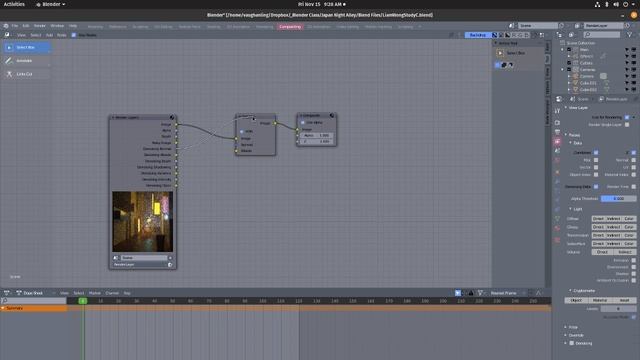Open the system volume indicator
The width and height of the screenshot is (640, 360).
pyautogui.click(x=616, y=4)
